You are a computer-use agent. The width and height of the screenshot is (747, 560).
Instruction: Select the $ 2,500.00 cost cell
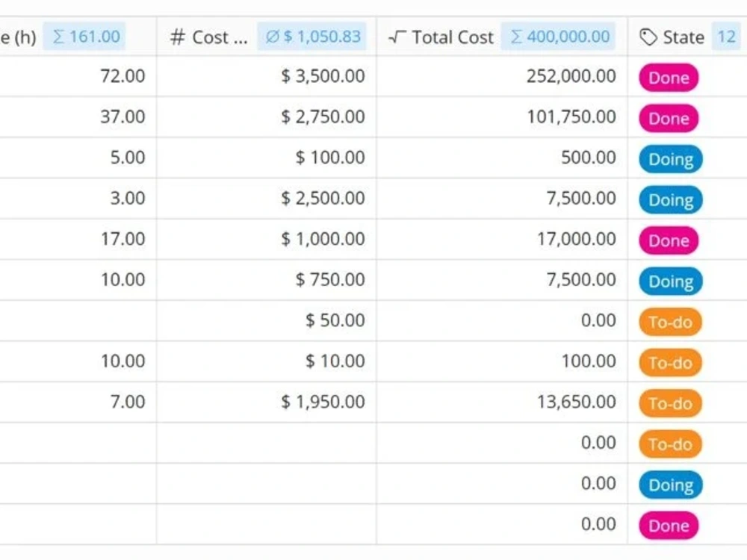(x=267, y=199)
